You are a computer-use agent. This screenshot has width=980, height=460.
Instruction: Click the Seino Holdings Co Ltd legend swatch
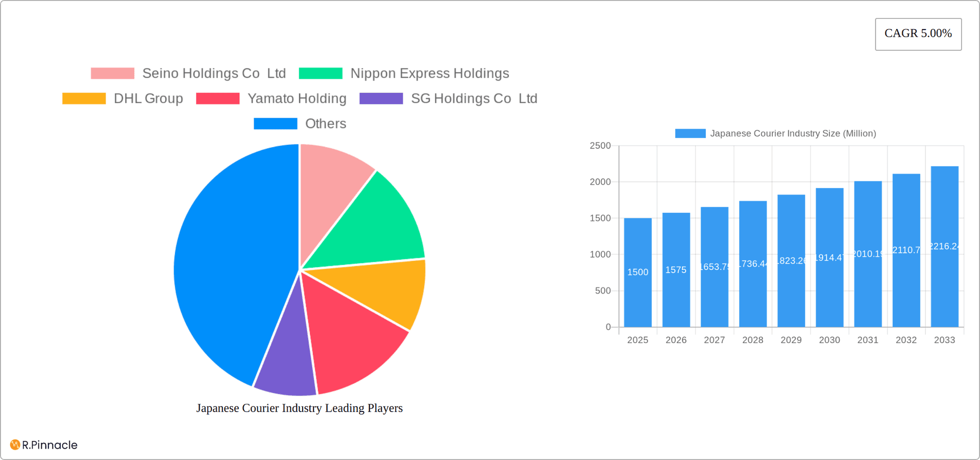(x=111, y=73)
